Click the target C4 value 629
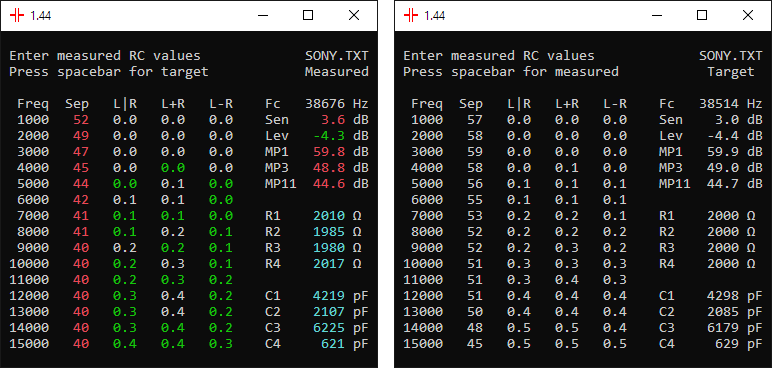Screen dimensions: 772x368 727,344
